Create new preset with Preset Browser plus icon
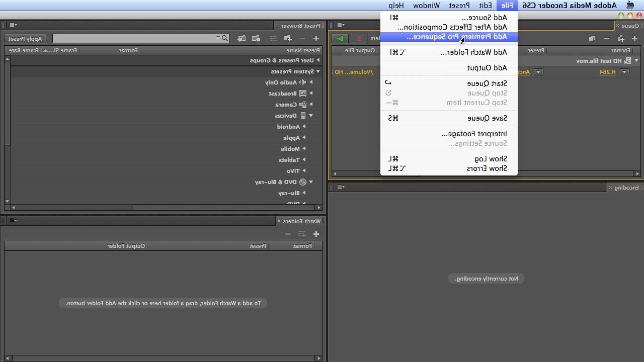The image size is (644, 362). coord(316,38)
